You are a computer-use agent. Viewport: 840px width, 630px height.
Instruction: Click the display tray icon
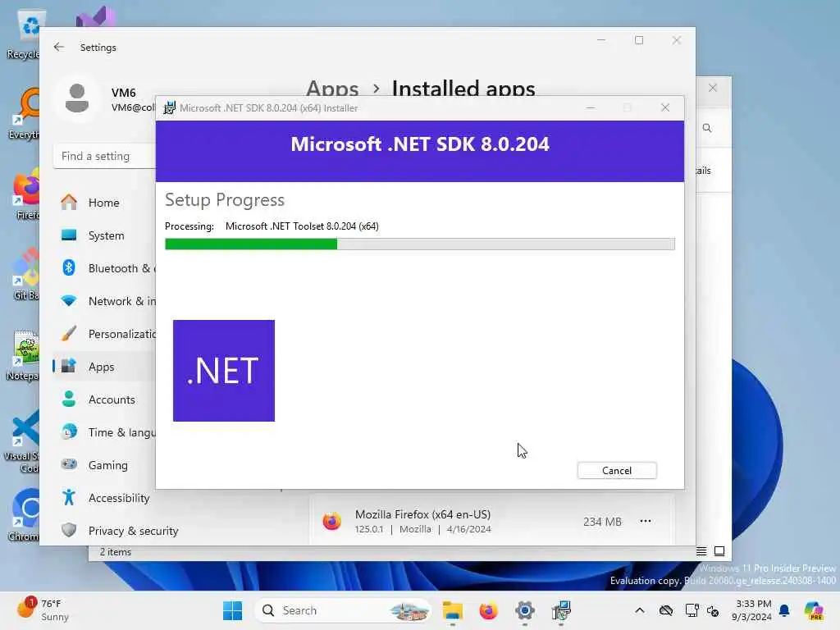pyautogui.click(x=692, y=610)
